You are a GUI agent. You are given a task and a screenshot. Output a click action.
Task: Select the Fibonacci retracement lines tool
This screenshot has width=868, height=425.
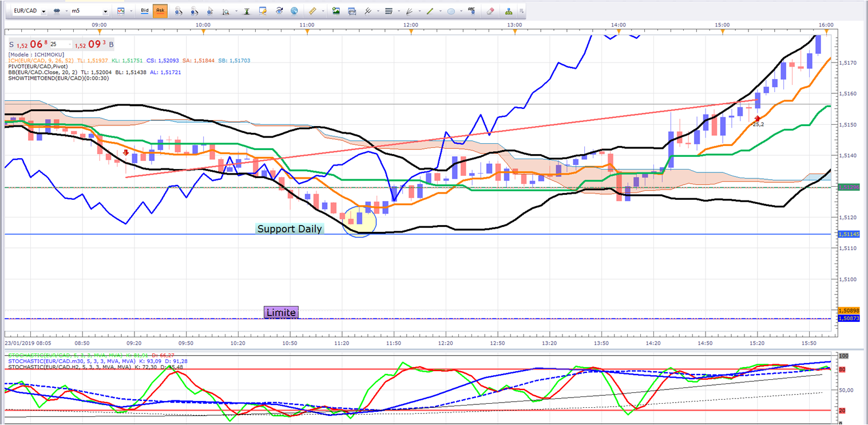(x=389, y=11)
